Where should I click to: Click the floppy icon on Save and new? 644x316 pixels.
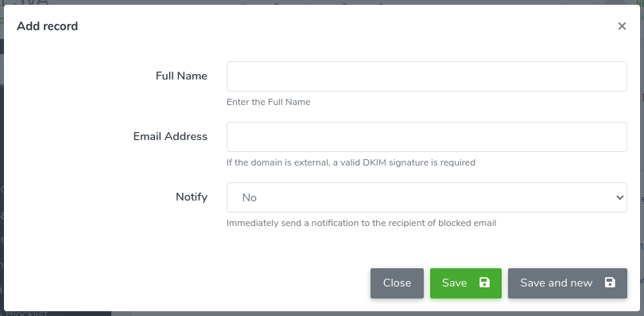[610, 283]
